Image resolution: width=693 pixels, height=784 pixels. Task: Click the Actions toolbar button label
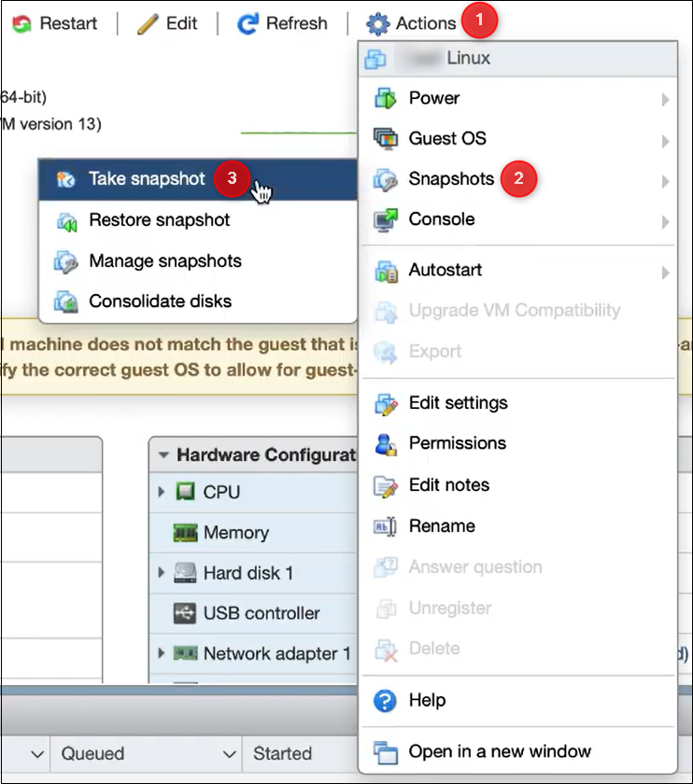pyautogui.click(x=426, y=23)
